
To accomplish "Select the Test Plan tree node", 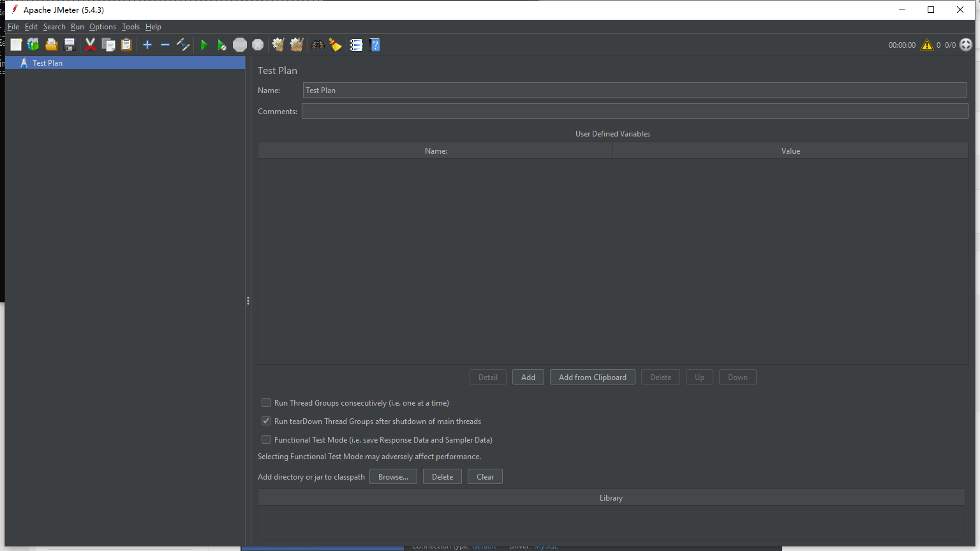I will 125,62.
